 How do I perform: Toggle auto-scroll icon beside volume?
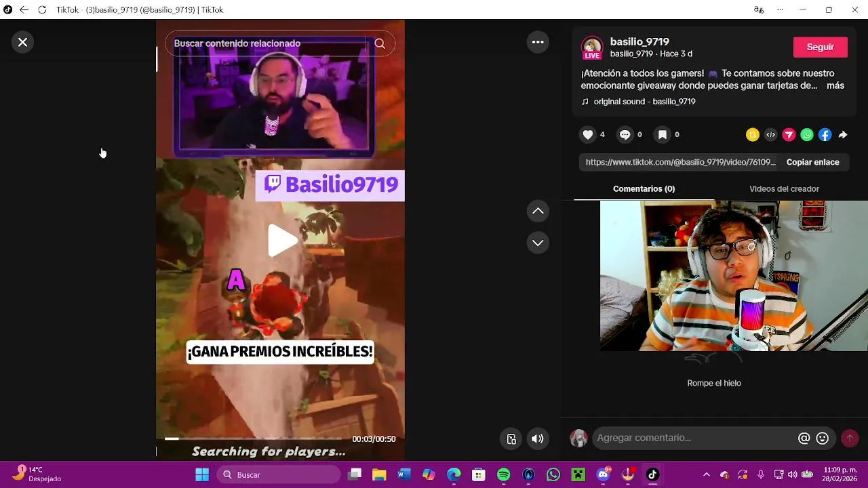pyautogui.click(x=511, y=439)
